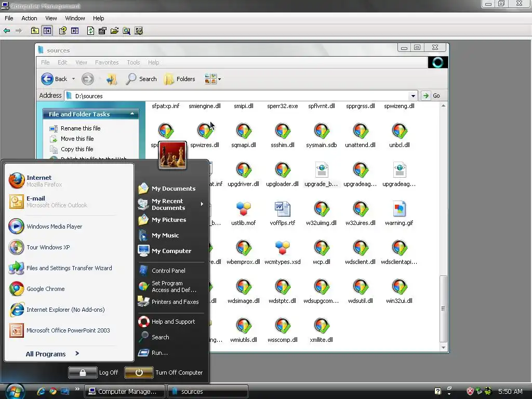532x399 pixels.
Task: Open the Help menu in Computer Management
Action: (x=98, y=18)
